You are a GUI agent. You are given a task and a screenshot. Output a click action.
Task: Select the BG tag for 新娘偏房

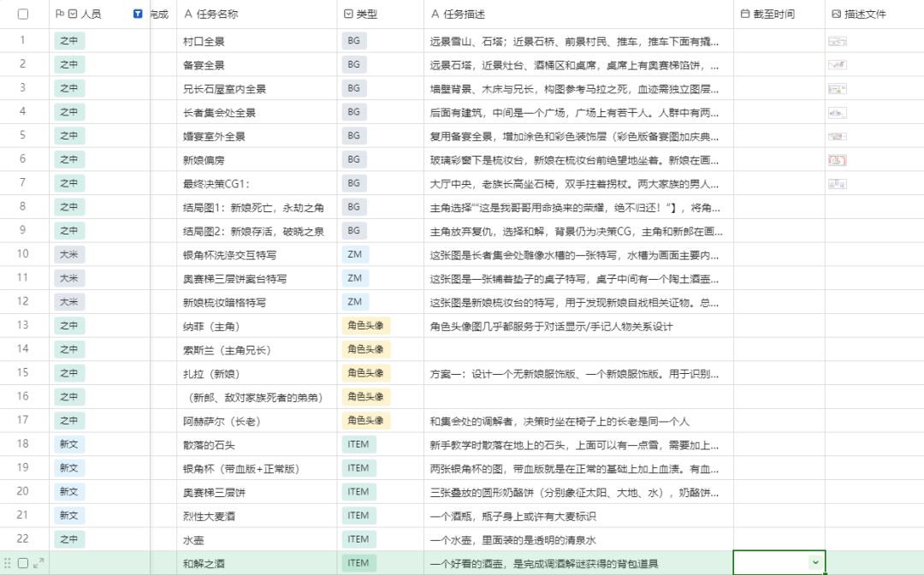[353, 160]
